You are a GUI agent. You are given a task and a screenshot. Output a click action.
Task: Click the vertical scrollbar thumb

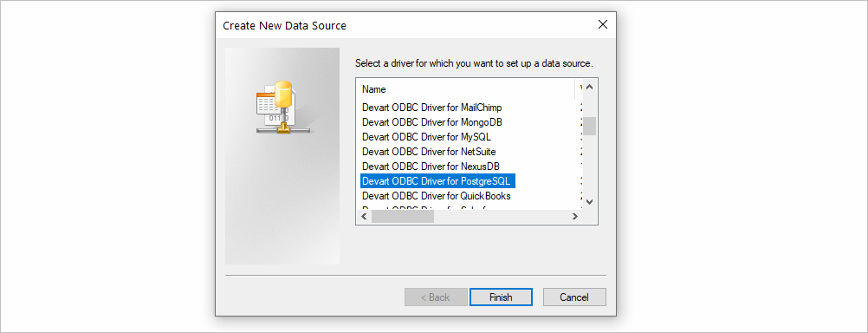pos(589,127)
